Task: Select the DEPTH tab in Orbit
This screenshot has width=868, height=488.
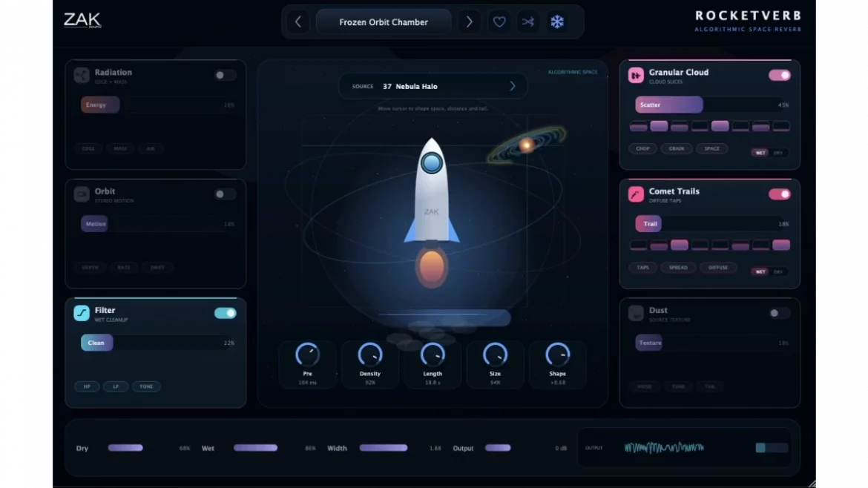Action: [91, 268]
